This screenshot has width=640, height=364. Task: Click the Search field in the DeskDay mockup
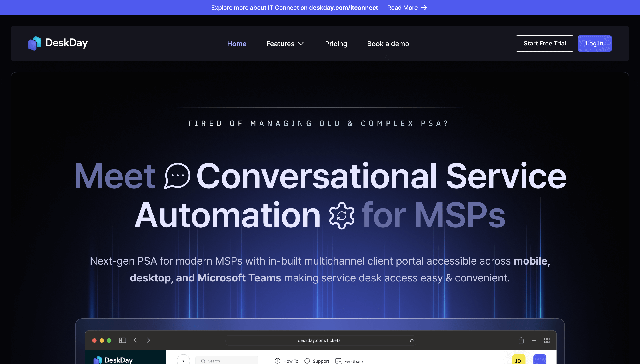click(226, 360)
